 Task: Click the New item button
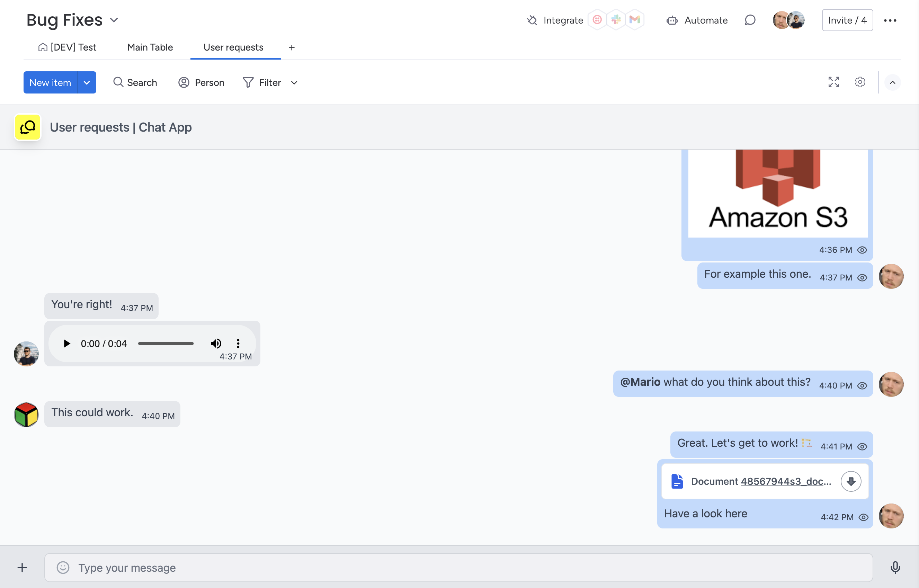coord(50,82)
